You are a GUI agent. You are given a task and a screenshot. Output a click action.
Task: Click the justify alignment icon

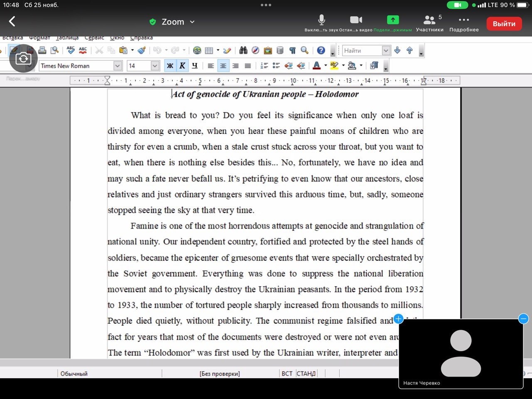pos(248,66)
